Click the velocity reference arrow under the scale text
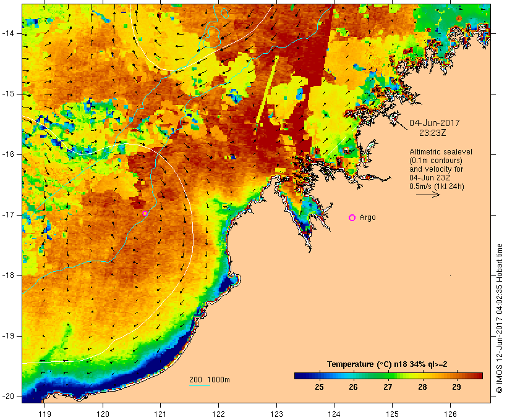The image size is (507, 420). [428, 195]
